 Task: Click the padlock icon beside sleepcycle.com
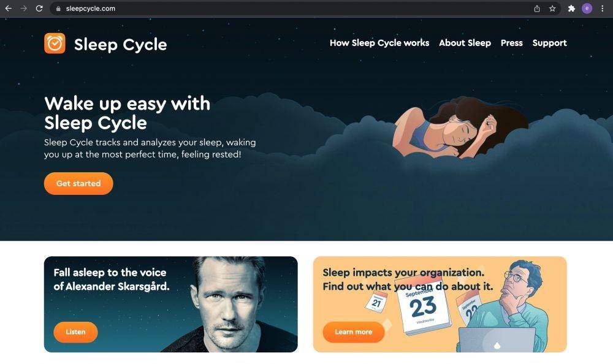pos(58,9)
